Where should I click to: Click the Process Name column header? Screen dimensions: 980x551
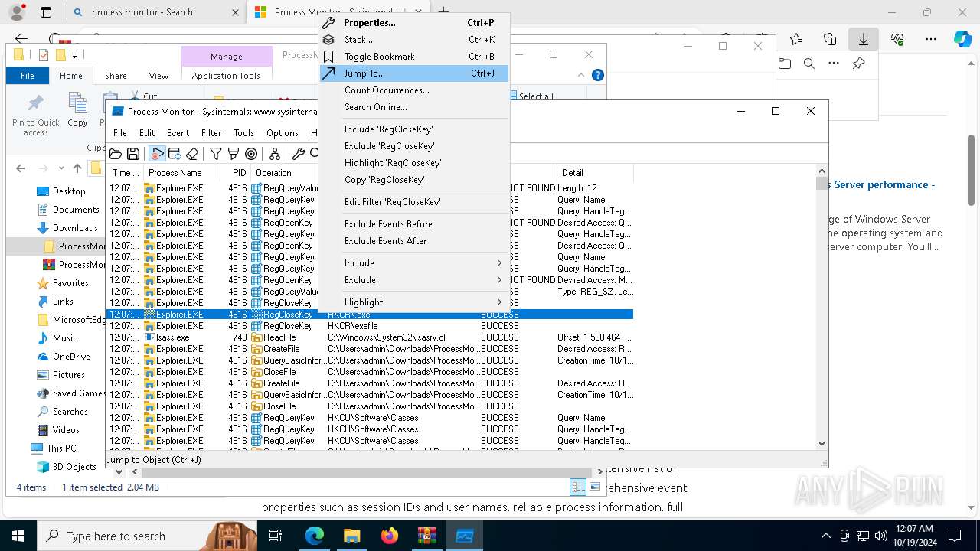[x=182, y=173]
